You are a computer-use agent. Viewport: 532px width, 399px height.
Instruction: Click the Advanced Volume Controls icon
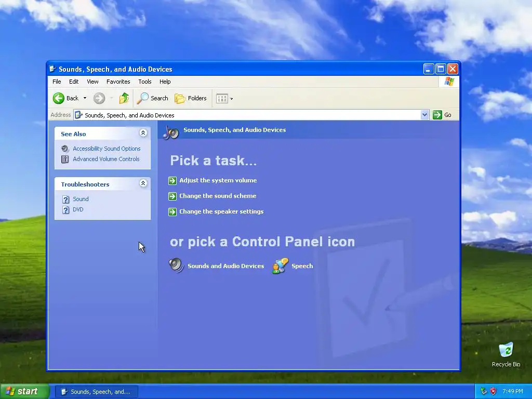[65, 159]
